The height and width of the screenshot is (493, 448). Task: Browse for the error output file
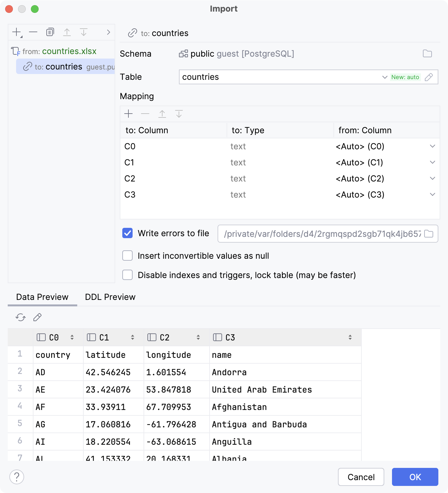(x=429, y=234)
